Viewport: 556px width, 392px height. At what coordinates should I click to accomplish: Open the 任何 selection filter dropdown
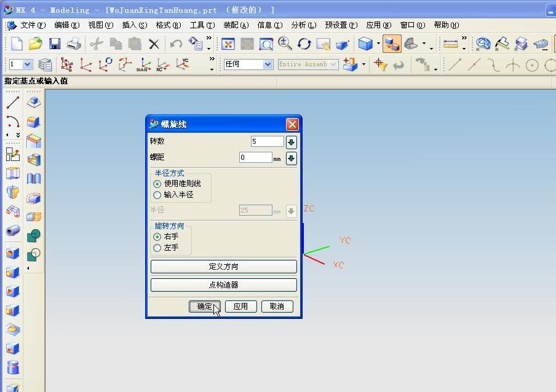(267, 64)
